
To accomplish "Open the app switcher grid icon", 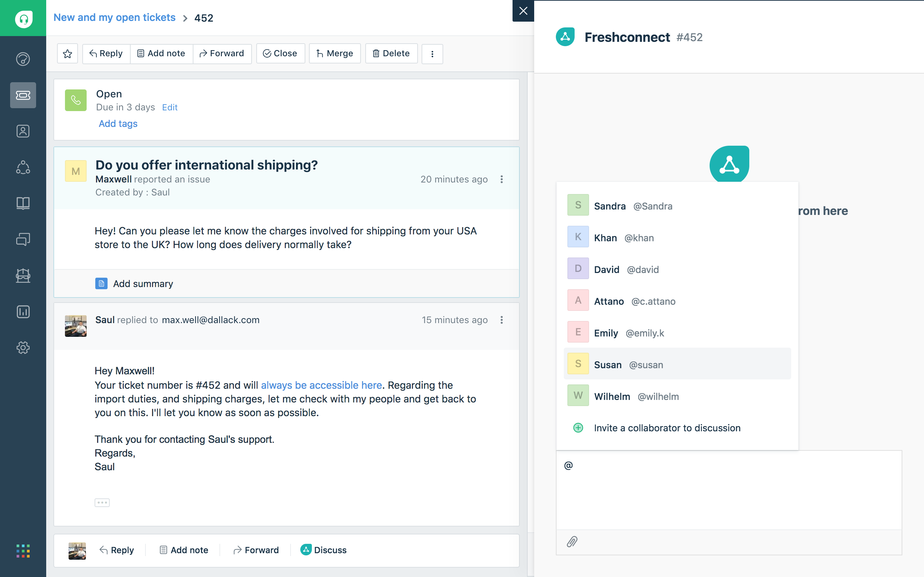I will (x=23, y=551).
